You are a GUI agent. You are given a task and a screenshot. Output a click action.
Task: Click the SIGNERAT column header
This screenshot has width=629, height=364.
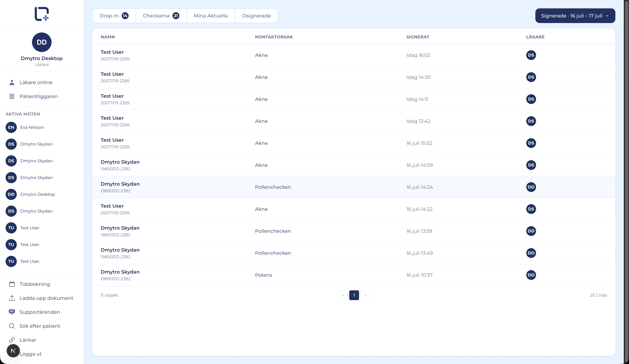[418, 37]
